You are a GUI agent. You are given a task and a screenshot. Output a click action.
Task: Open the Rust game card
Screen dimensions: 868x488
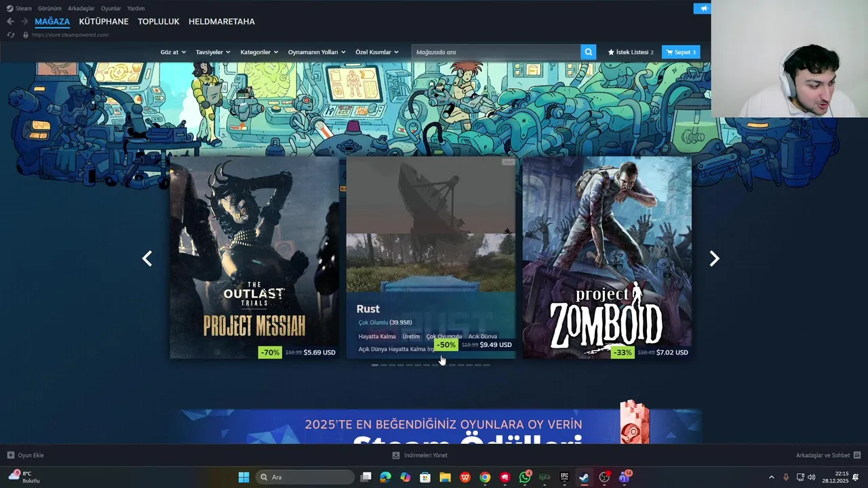click(431, 258)
